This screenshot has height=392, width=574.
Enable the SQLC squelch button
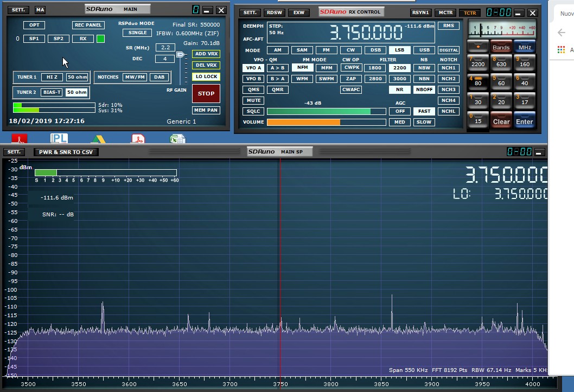click(253, 111)
